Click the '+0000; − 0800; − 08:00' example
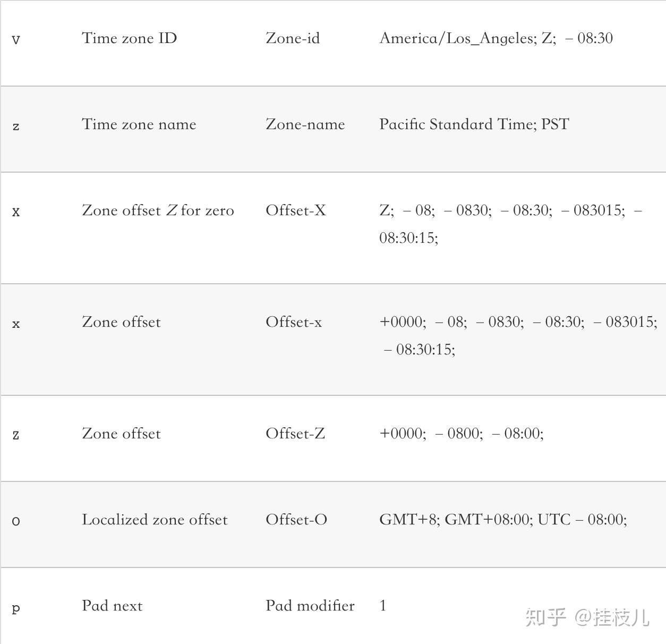The height and width of the screenshot is (644, 666). point(462,434)
